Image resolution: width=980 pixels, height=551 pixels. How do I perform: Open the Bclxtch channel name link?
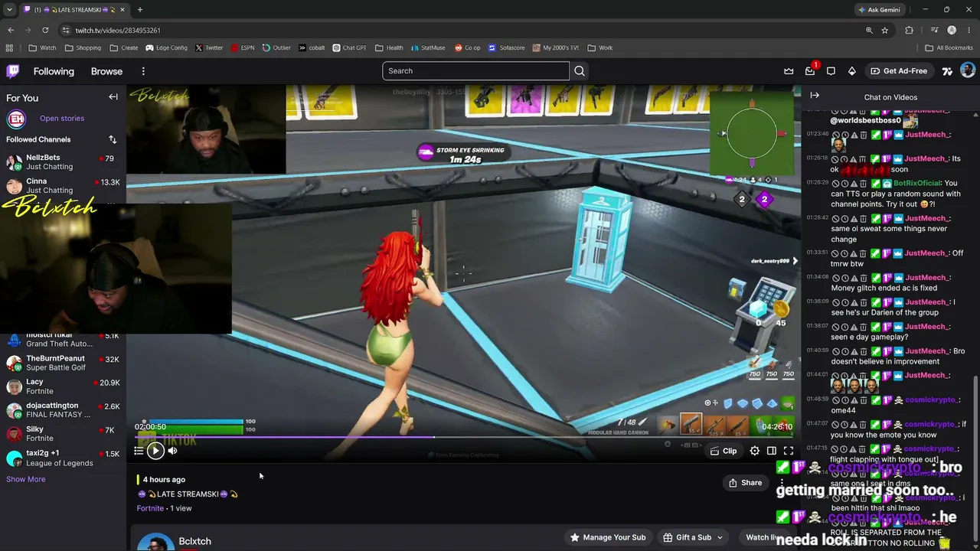[195, 541]
